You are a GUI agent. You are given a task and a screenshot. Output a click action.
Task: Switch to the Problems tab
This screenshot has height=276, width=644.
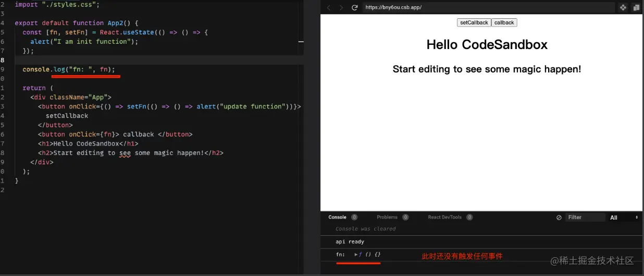click(x=387, y=217)
